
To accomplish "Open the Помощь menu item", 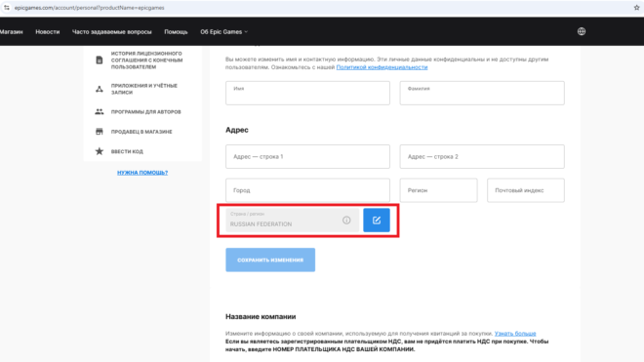I will pos(176,31).
